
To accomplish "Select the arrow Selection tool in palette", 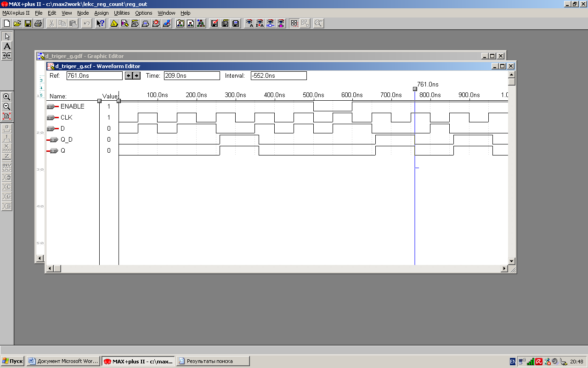I will [x=7, y=36].
